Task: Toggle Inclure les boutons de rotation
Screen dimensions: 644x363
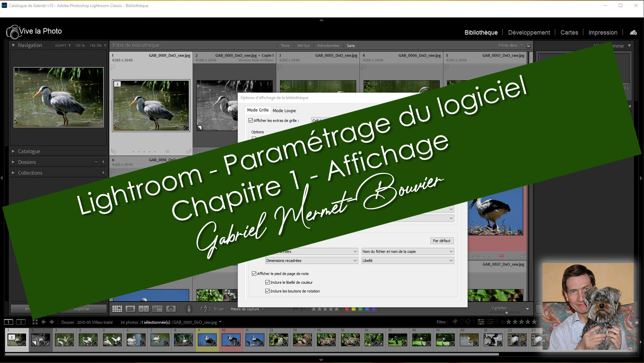Action: pyautogui.click(x=267, y=291)
